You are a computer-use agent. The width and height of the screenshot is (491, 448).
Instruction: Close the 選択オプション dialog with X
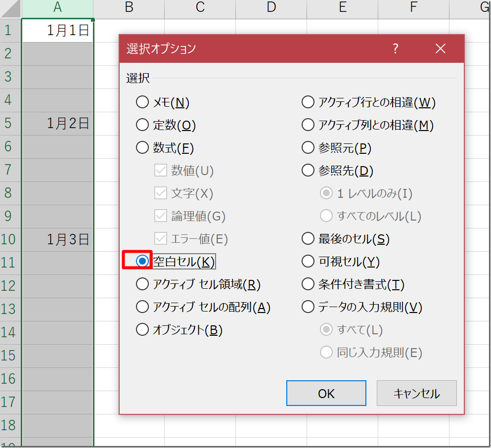point(440,48)
